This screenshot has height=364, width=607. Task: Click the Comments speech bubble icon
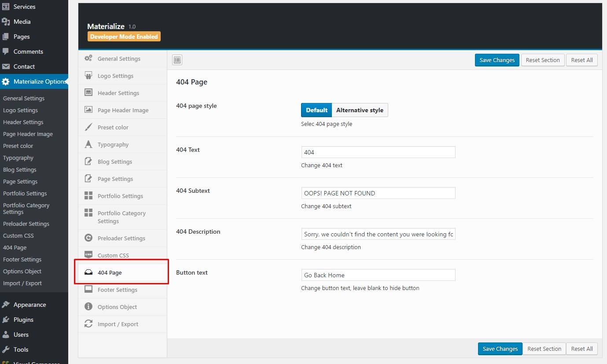(x=6, y=51)
